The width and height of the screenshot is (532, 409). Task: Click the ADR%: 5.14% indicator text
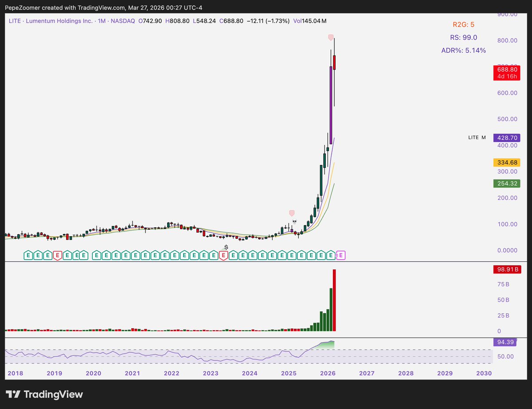point(463,51)
